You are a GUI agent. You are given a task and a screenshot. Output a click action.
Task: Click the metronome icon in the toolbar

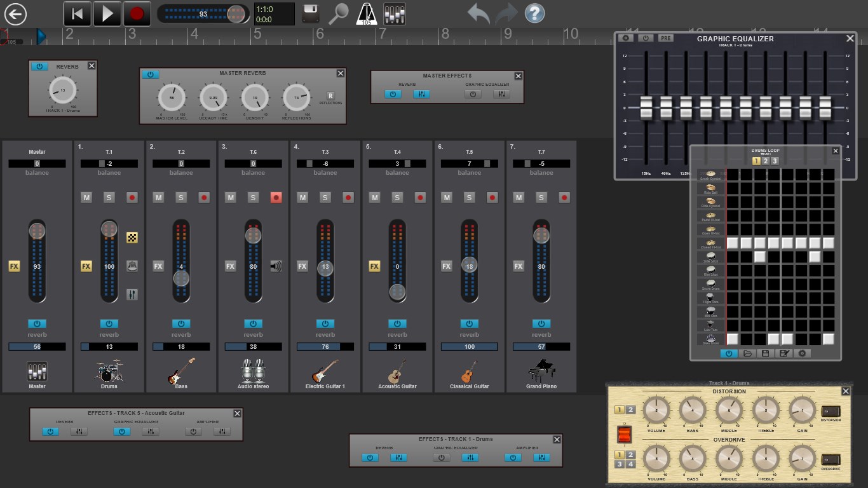(367, 13)
